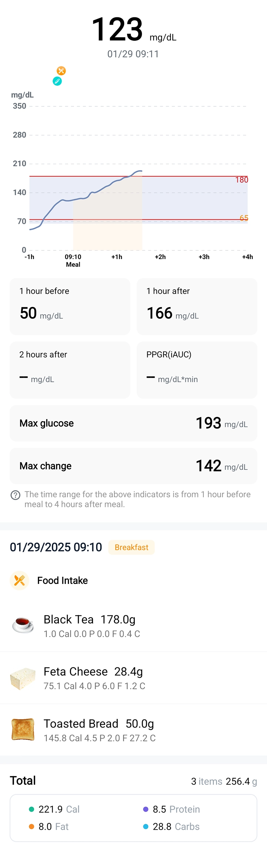The height and width of the screenshot is (868, 267).
Task: Click the blue Carbs legend dot
Action: click(146, 827)
